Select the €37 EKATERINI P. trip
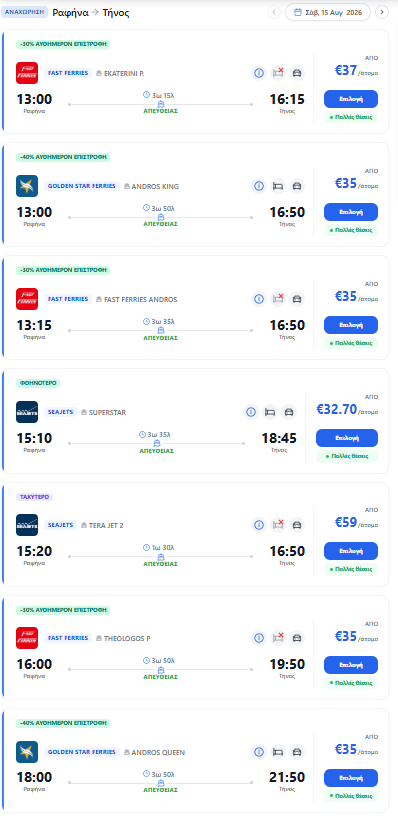 (x=351, y=99)
